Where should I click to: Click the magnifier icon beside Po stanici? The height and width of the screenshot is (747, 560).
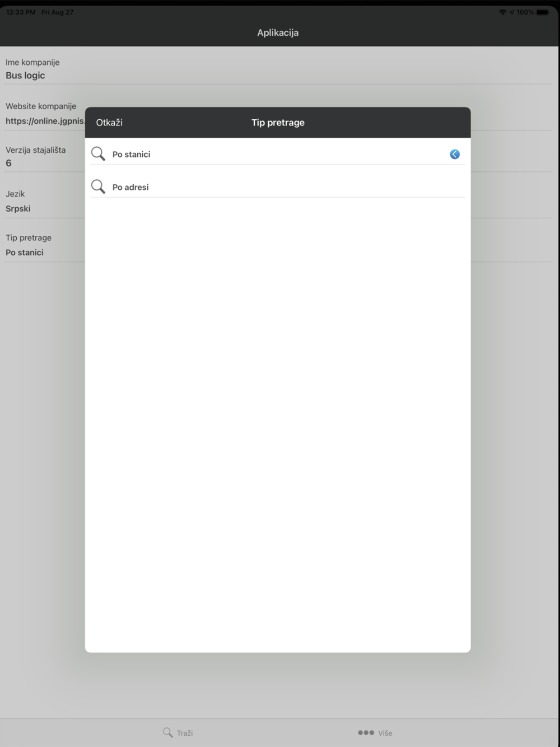[x=98, y=154]
